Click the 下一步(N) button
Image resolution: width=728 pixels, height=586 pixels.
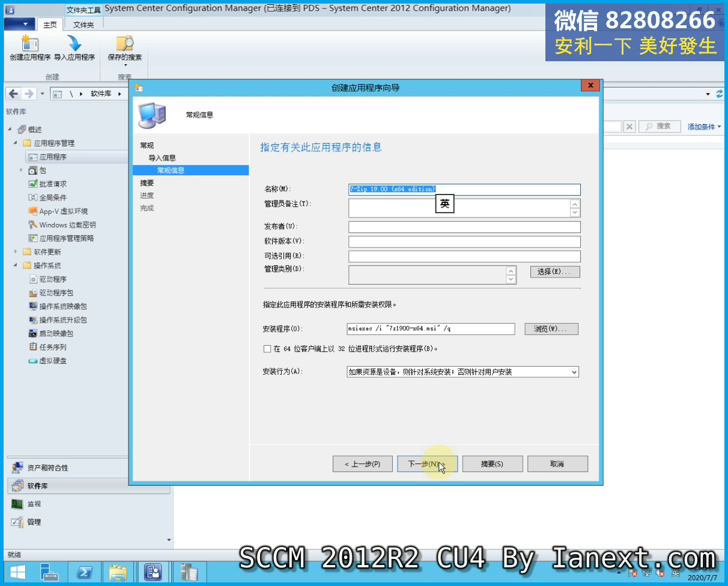click(x=427, y=464)
